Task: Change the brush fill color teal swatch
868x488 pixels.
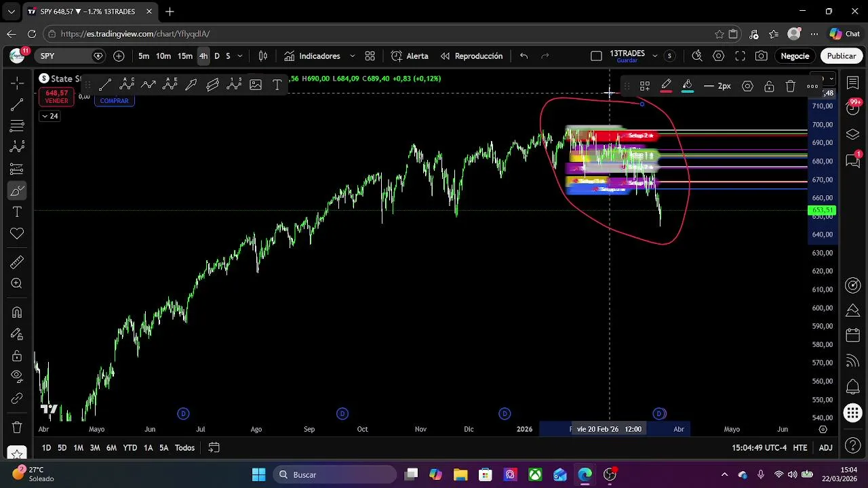Action: pos(688,86)
